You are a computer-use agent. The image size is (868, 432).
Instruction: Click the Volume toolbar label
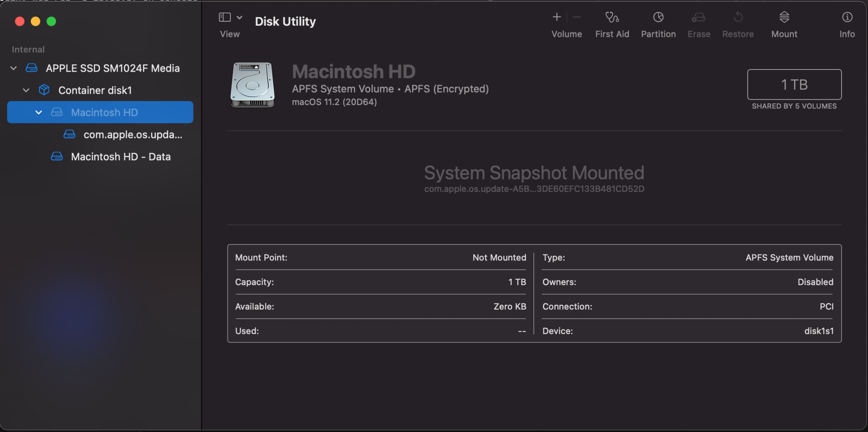point(566,34)
